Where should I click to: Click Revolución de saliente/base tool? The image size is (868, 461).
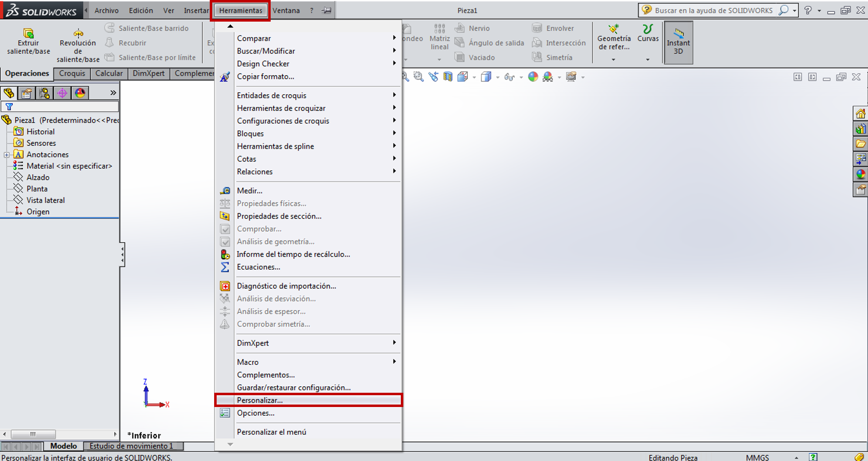point(78,45)
